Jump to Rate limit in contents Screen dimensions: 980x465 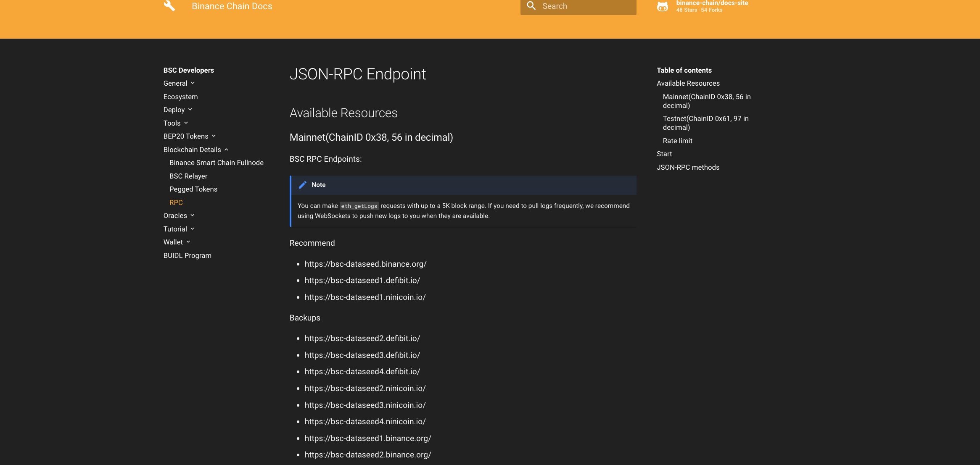[678, 141]
